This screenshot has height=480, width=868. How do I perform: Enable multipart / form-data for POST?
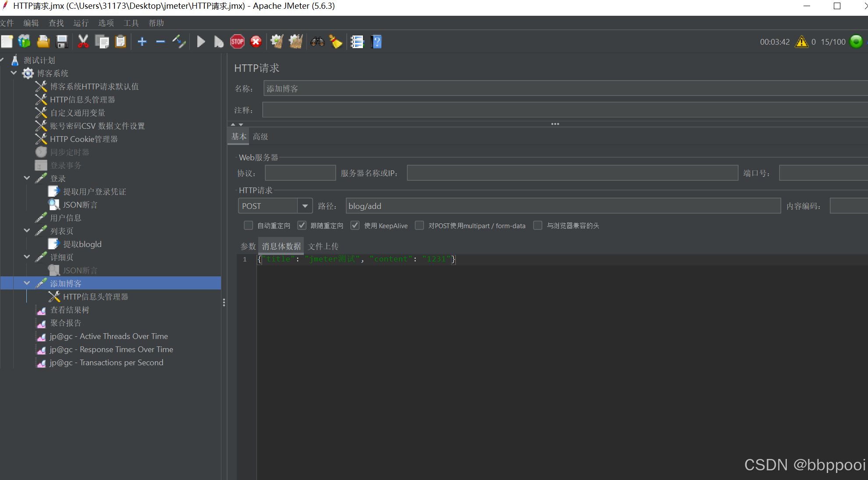(x=420, y=226)
